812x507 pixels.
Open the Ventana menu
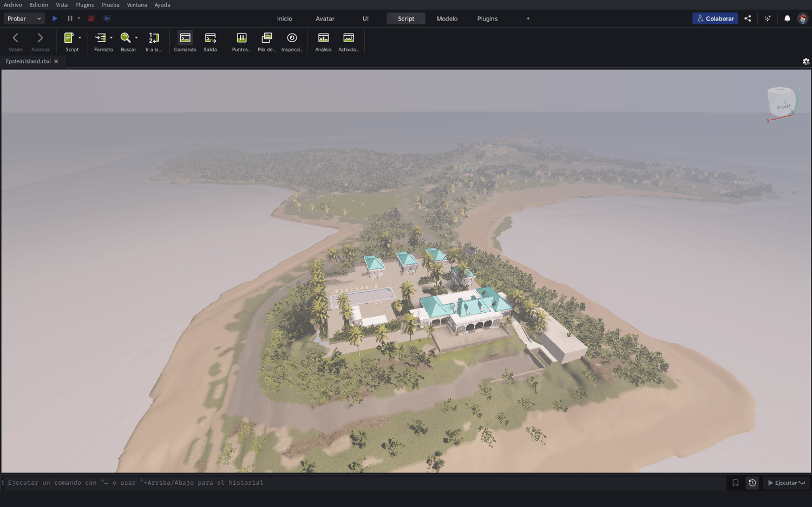click(x=137, y=5)
